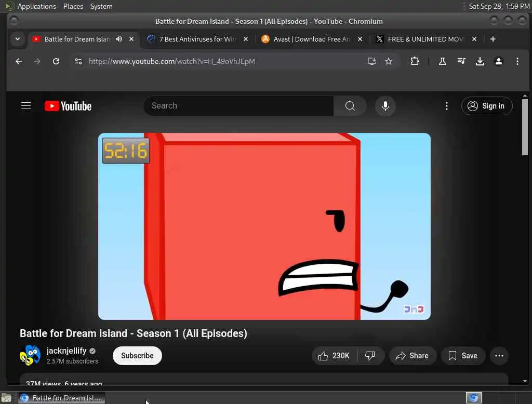Open the browser profile icon
Image resolution: width=532 pixels, height=404 pixels.
[498, 61]
